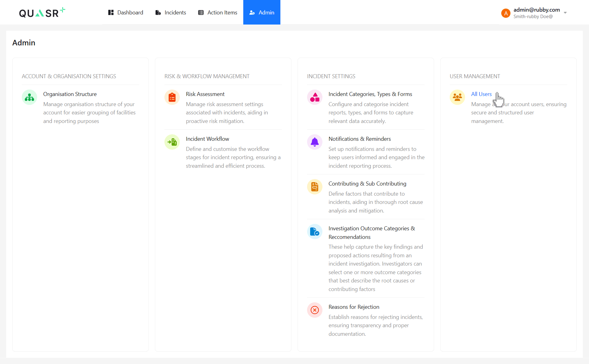Screen dimensions: 589x364
Task: Select the Risk Assessment clipboard icon
Action: 172,97
